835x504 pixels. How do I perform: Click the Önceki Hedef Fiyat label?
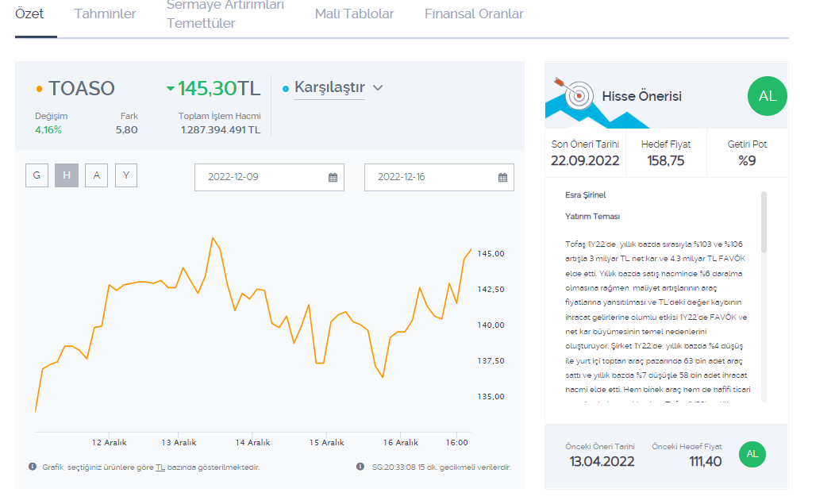[687, 447]
